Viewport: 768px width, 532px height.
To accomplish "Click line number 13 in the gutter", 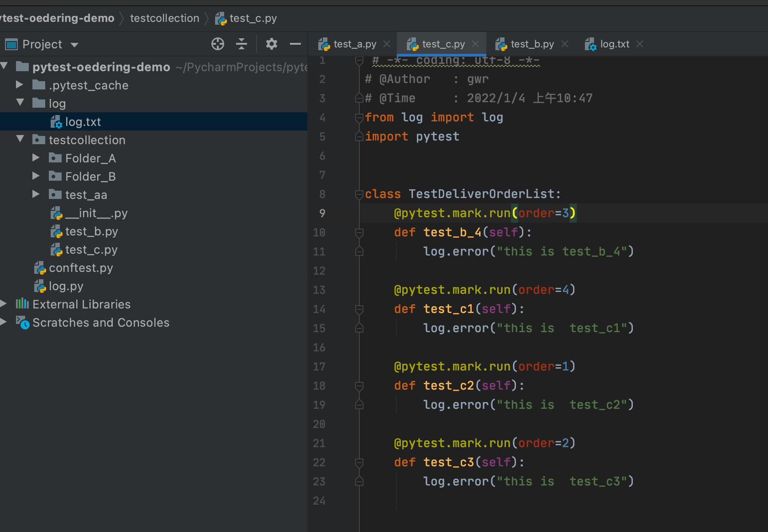I will point(319,290).
